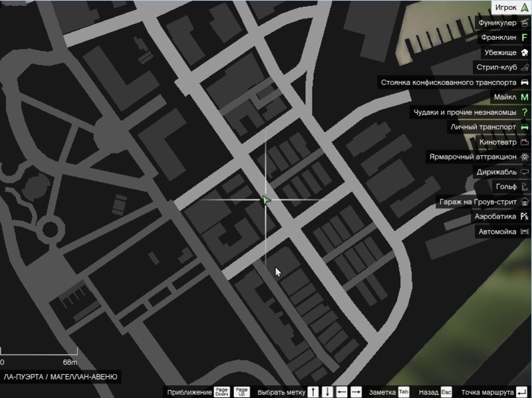The image size is (532, 398).
Task: Click the Приближение label
Action: (x=190, y=392)
